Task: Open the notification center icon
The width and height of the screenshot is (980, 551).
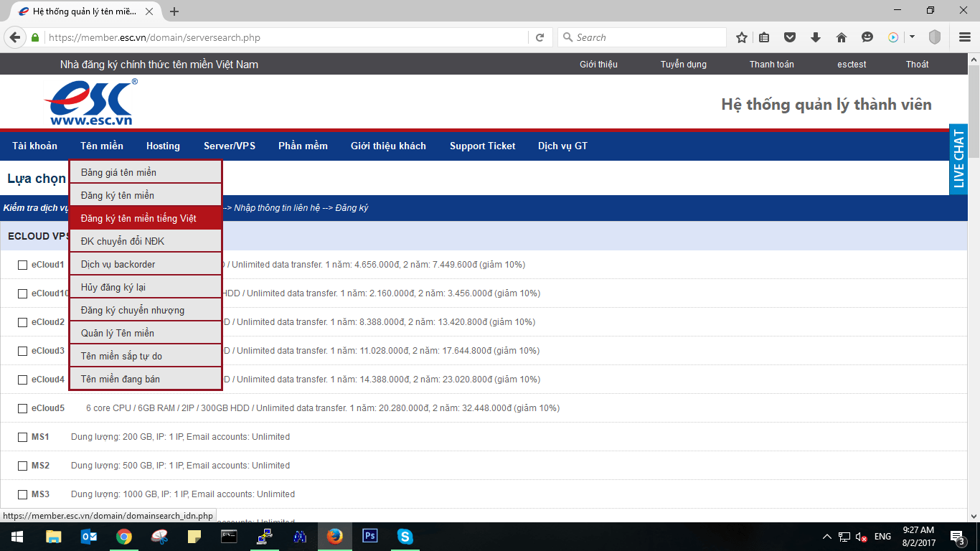Action: (x=957, y=537)
